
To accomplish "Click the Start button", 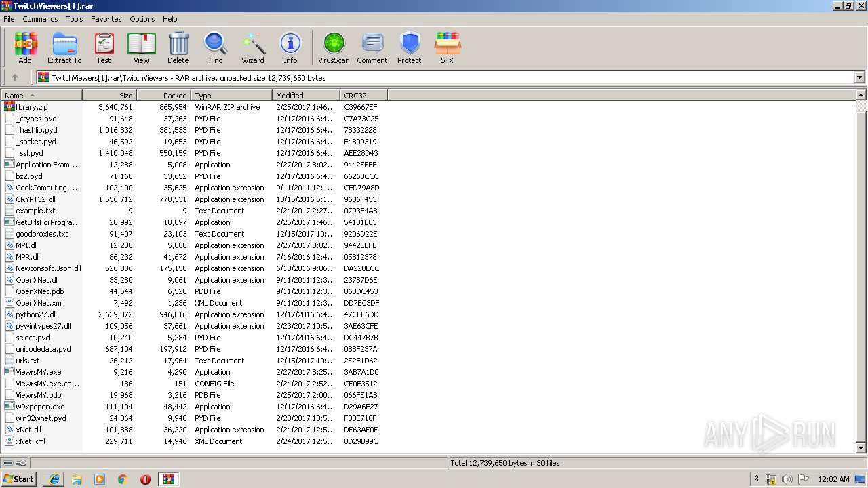I will pyautogui.click(x=19, y=479).
